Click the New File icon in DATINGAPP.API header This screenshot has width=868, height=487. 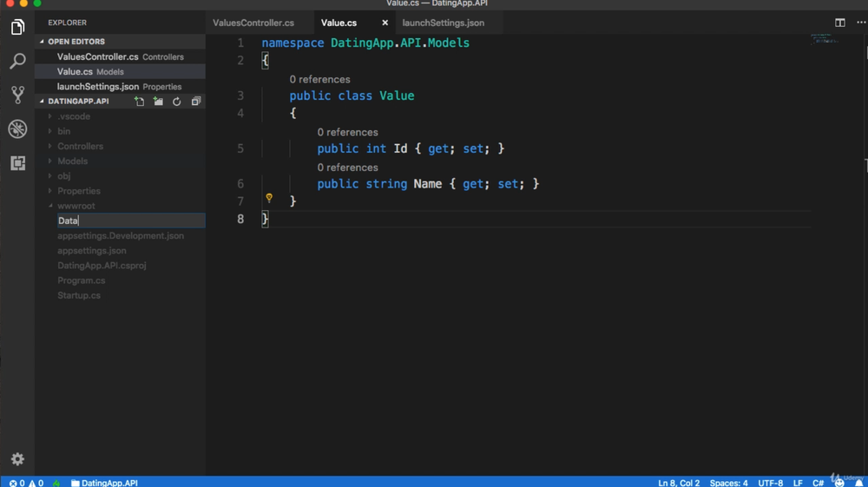[x=140, y=102]
